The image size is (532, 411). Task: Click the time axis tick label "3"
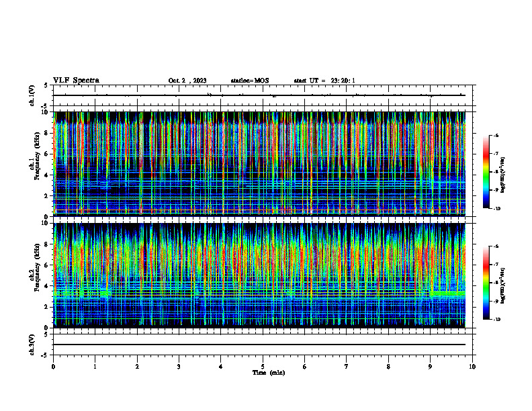click(x=179, y=367)
